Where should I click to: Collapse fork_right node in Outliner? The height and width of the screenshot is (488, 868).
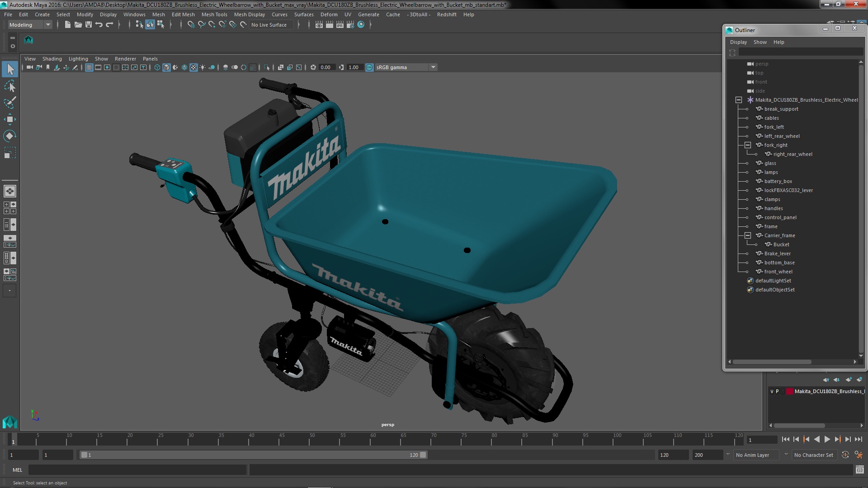(747, 145)
